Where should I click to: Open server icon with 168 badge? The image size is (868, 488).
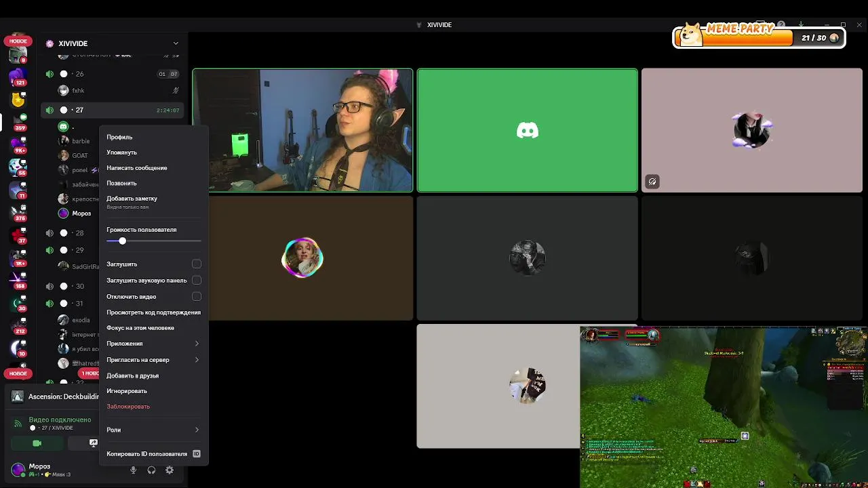pos(18,280)
